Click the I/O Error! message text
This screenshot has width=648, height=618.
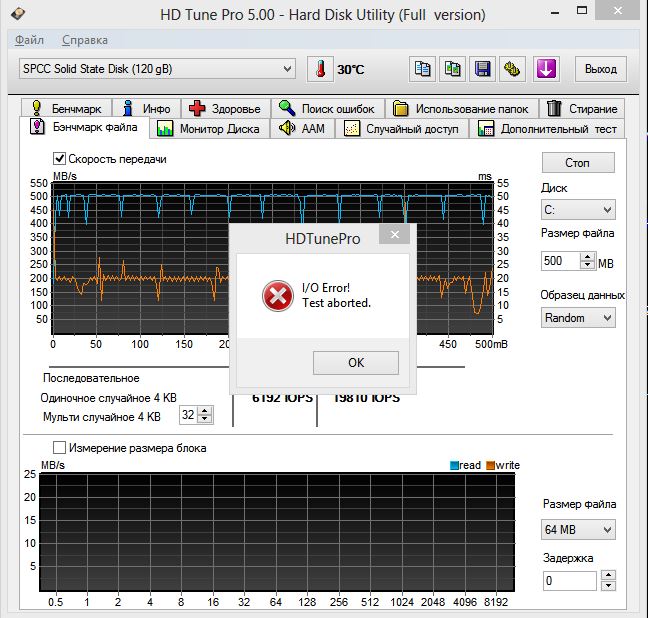click(326, 288)
